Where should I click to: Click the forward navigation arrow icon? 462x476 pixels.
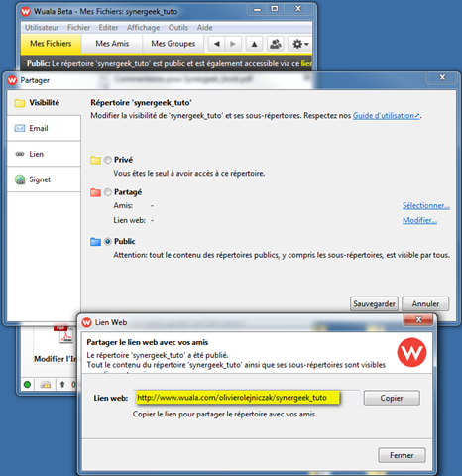tap(233, 44)
